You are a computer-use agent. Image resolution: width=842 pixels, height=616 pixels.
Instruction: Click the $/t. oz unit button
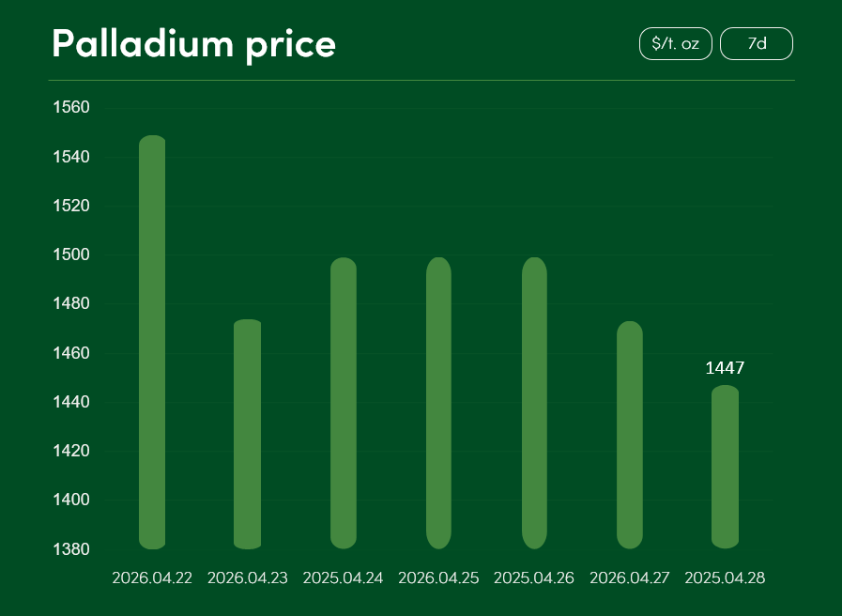point(675,44)
